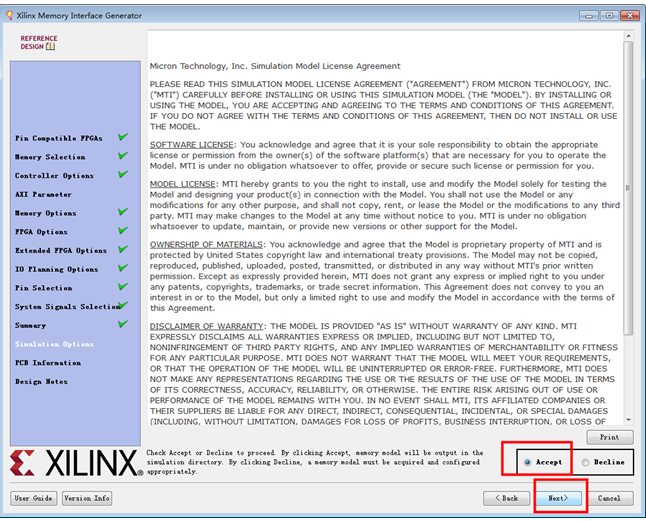Go to Summary step
Viewport: 646px width, 521px height.
[x=30, y=325]
